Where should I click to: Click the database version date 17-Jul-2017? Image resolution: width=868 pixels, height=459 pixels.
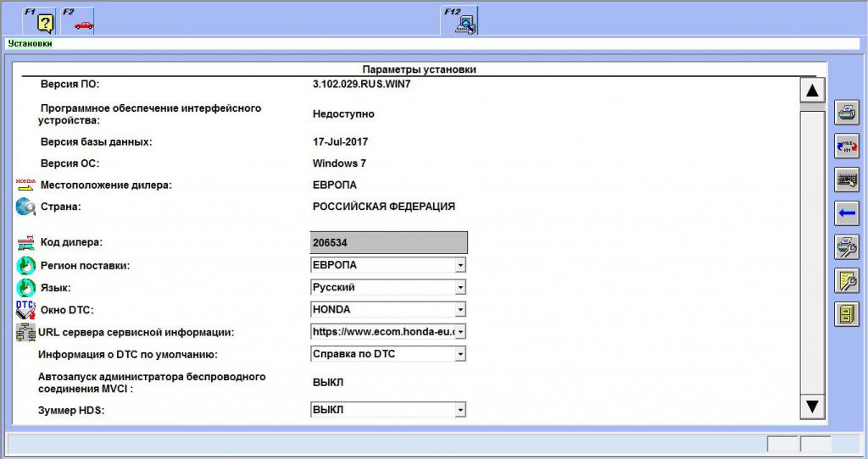tap(340, 141)
